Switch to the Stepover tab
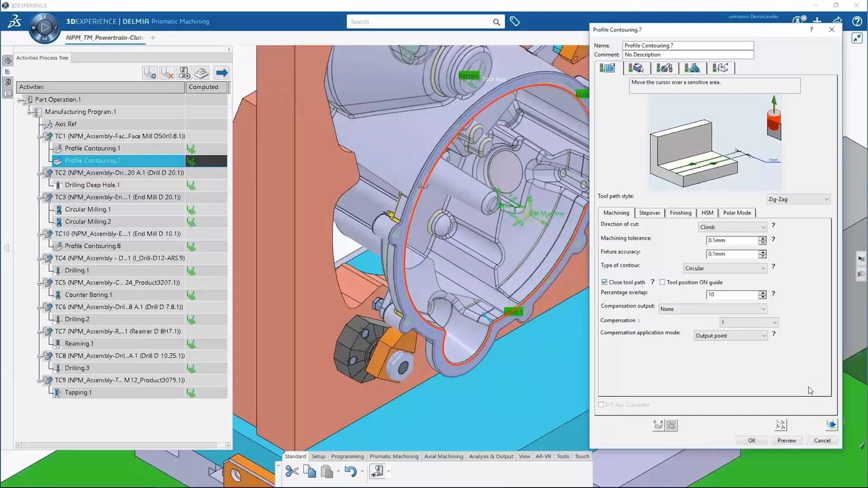Screen dimensions: 868x488 point(649,213)
